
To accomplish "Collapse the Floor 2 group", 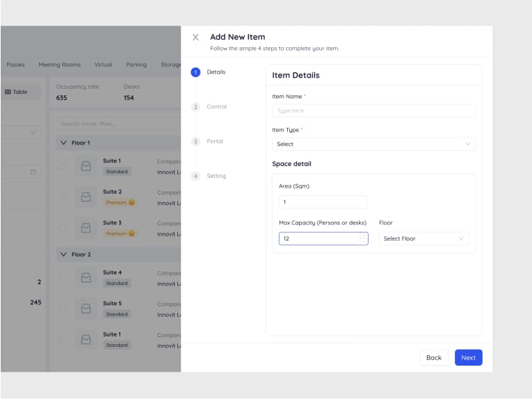I will coord(63,254).
